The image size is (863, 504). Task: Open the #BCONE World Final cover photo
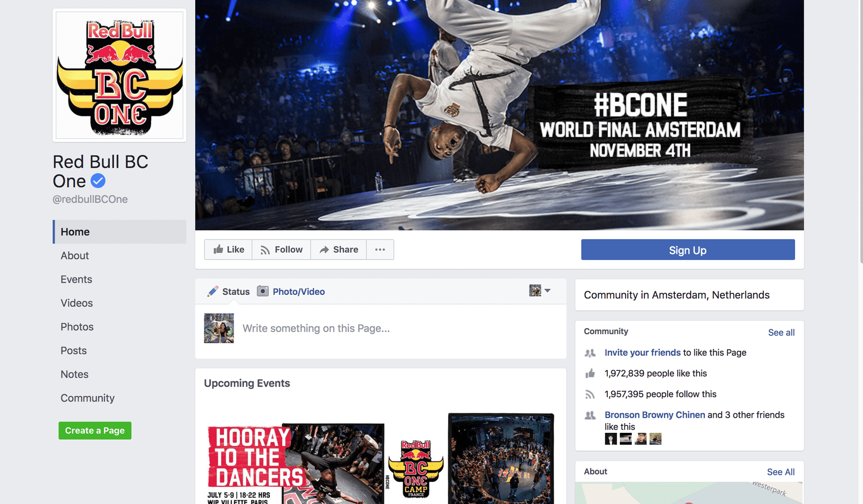pyautogui.click(x=499, y=115)
